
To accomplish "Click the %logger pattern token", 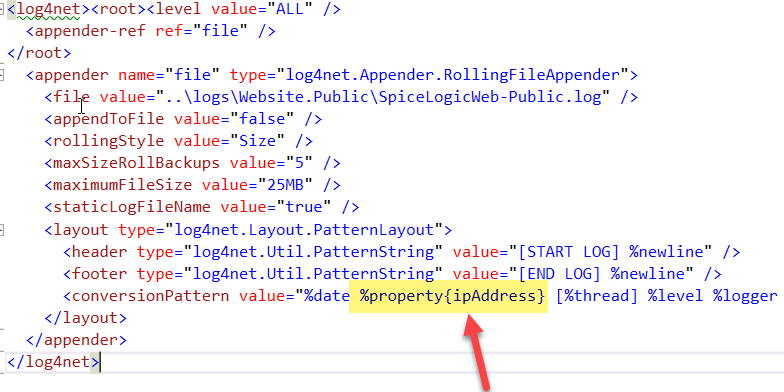I will tap(745, 296).
